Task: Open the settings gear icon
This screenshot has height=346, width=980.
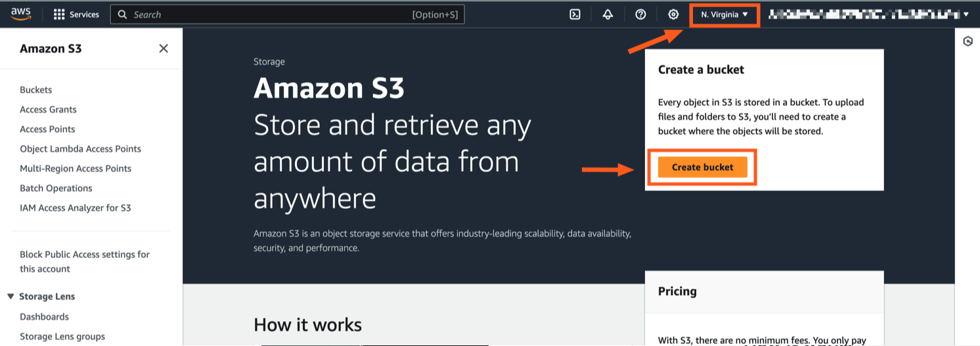Action: (x=673, y=14)
